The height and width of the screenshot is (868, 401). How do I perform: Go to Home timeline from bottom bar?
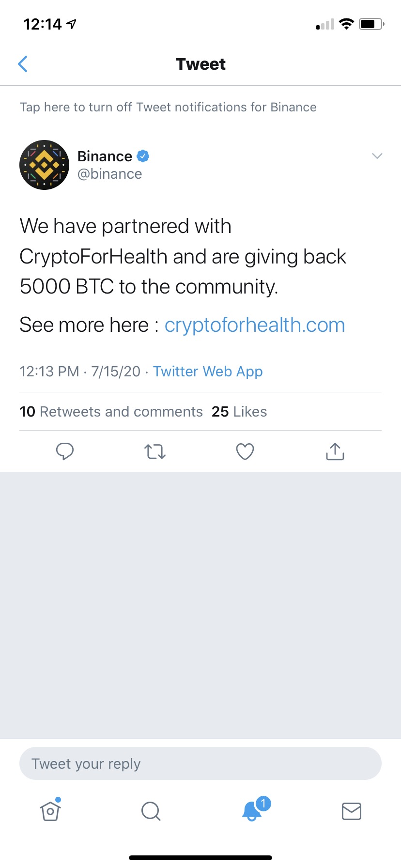click(50, 811)
